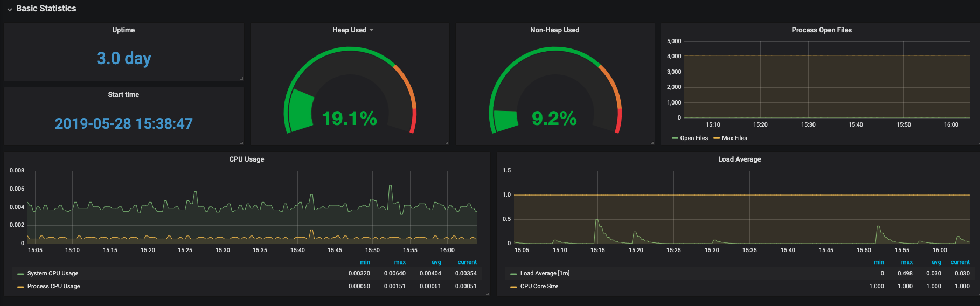The image size is (980, 306).
Task: Click Process CPU Usage avg value 0.00061
Action: point(430,287)
